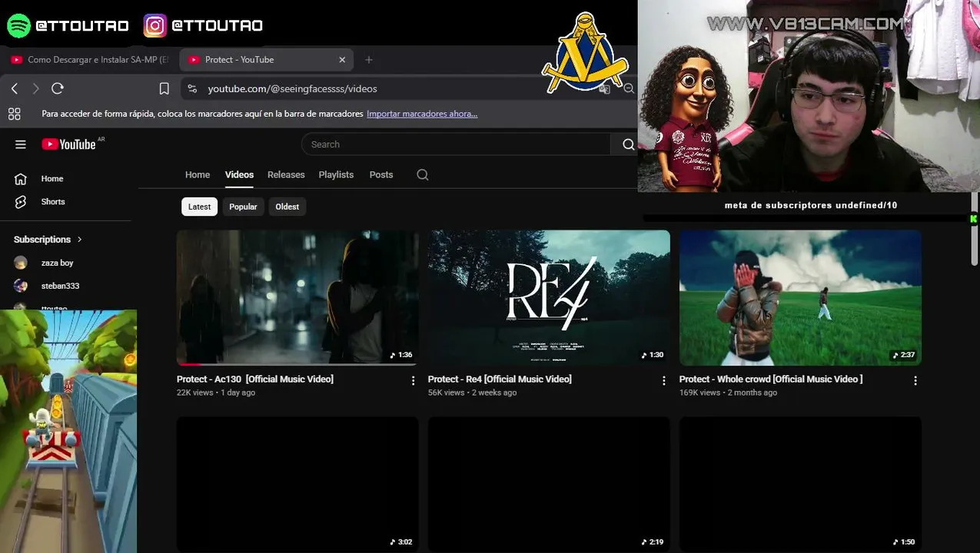
Task: Open the channel Playlists tab
Action: pos(336,174)
